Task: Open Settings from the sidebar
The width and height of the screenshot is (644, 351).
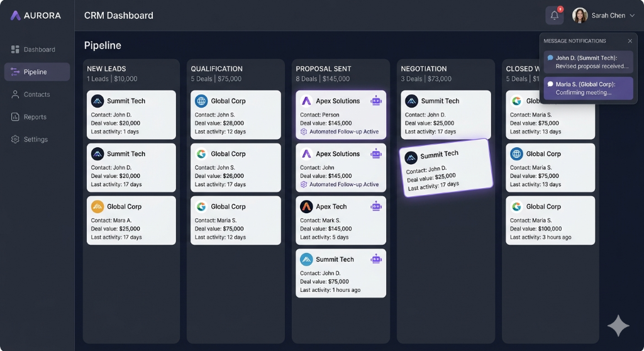Action: point(37,140)
